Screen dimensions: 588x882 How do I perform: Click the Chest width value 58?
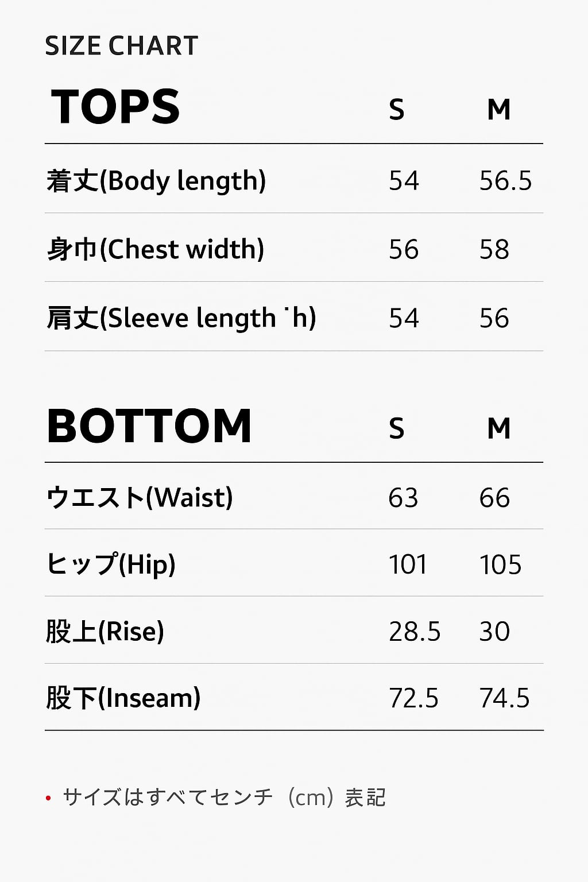coord(494,249)
